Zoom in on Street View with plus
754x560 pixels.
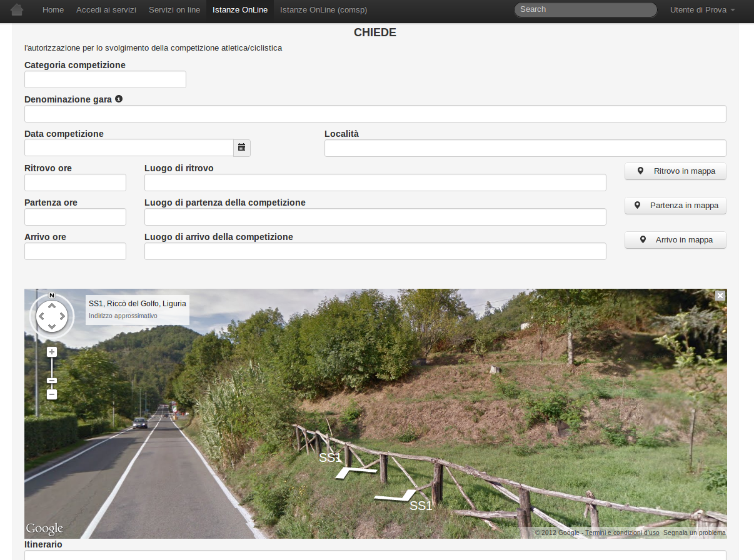coord(52,352)
